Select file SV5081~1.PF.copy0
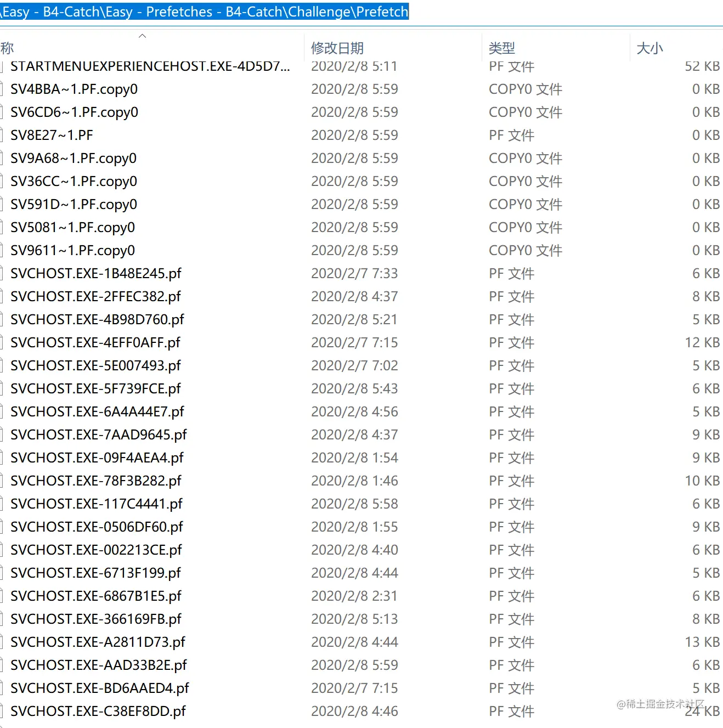This screenshot has width=723, height=728. click(72, 228)
